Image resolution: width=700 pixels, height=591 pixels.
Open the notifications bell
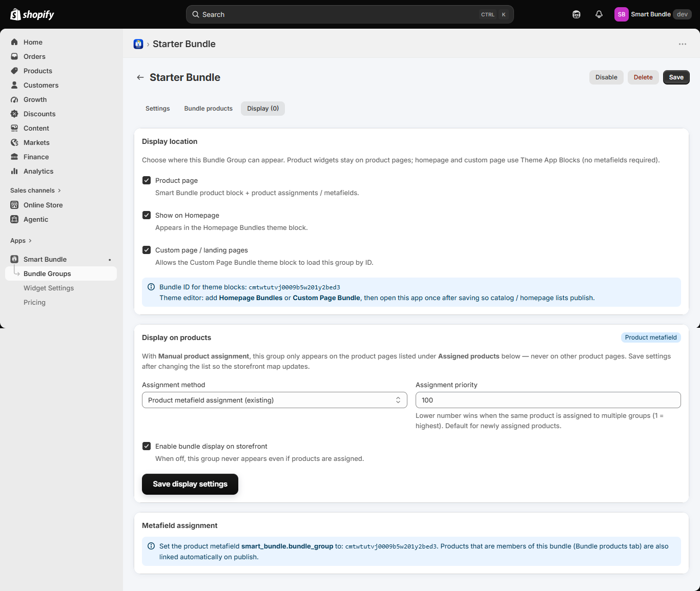click(599, 14)
